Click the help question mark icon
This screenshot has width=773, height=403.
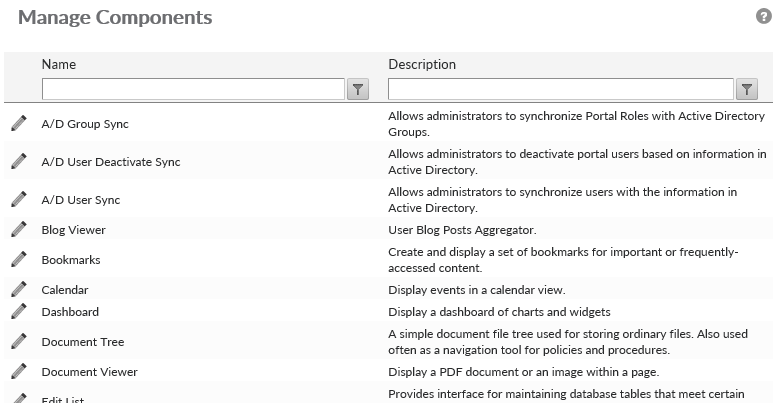(x=764, y=17)
